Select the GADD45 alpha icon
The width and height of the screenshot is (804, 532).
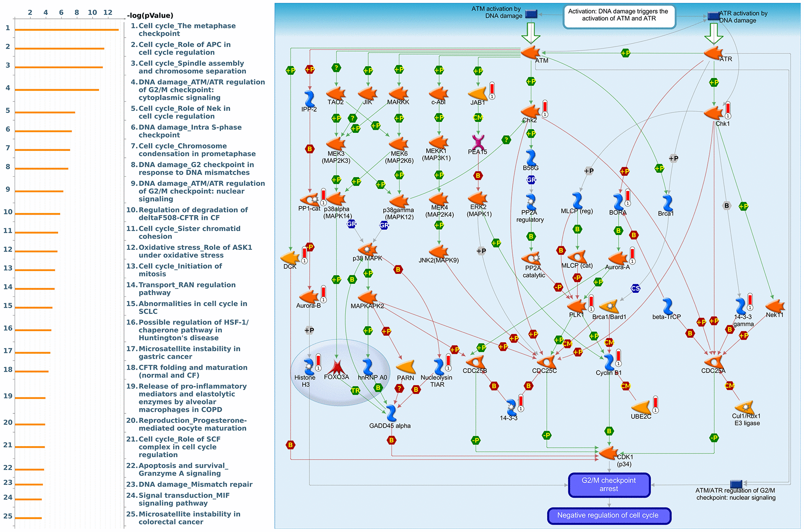(392, 413)
